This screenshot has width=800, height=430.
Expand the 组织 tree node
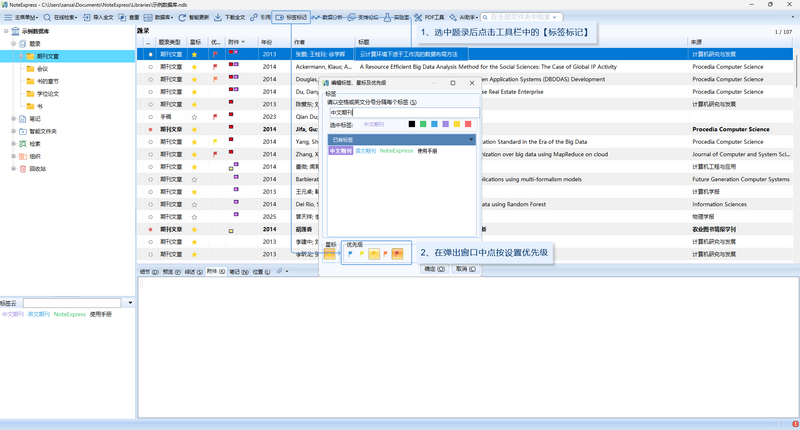click(14, 156)
